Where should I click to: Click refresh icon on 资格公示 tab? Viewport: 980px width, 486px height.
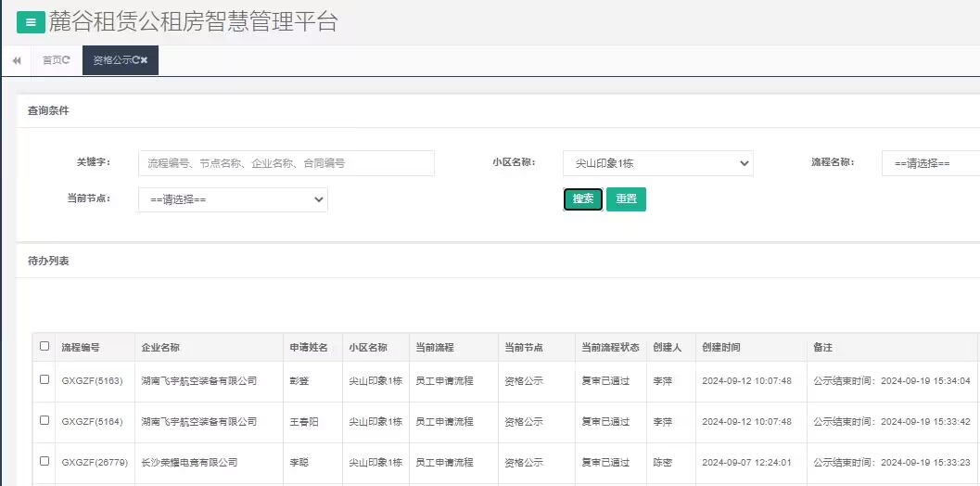[135, 60]
